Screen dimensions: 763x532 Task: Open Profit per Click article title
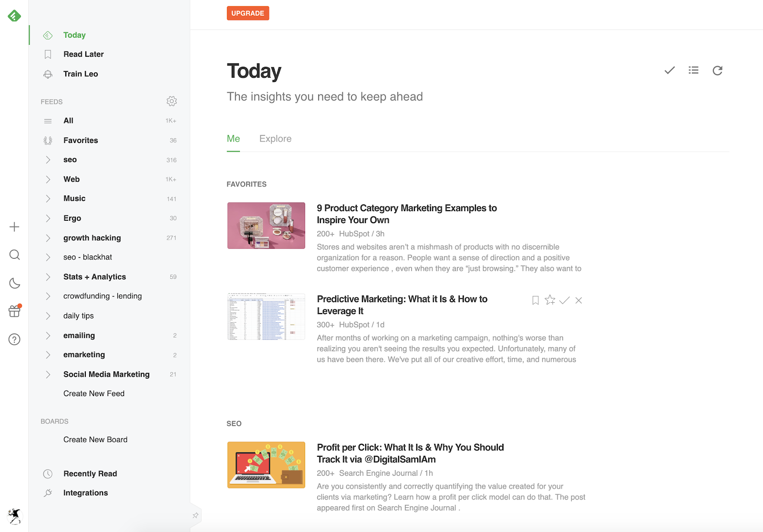[410, 453]
